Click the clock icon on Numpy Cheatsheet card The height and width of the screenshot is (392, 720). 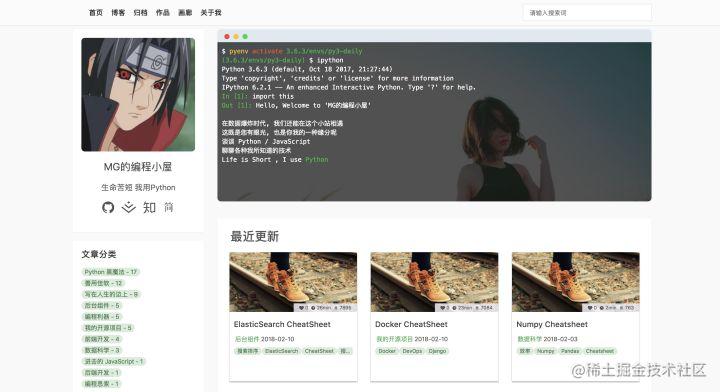coord(602,308)
